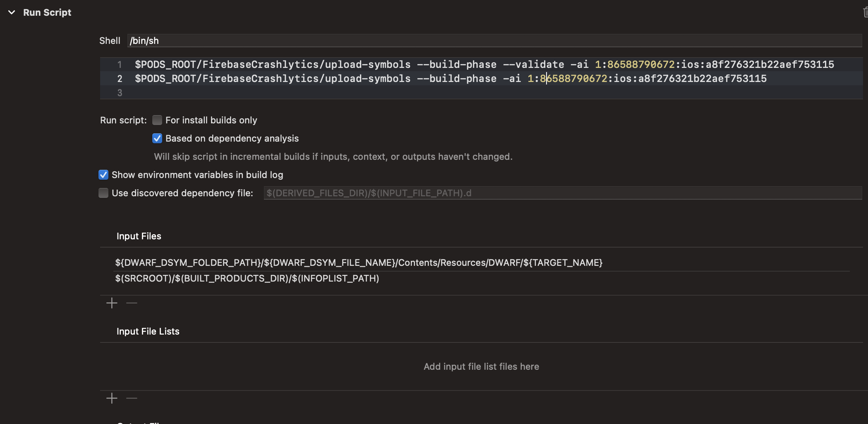Uncheck Based on dependency analysis
The height and width of the screenshot is (424, 868).
pyautogui.click(x=157, y=138)
